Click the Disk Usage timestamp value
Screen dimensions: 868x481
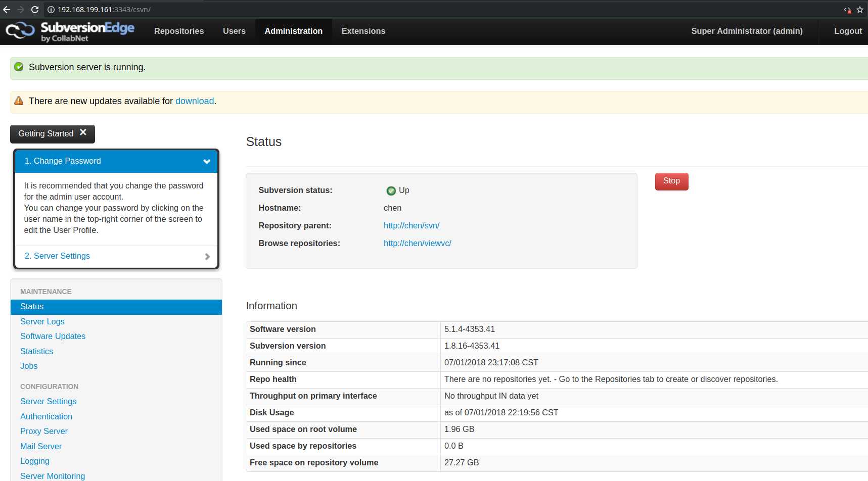(x=501, y=413)
